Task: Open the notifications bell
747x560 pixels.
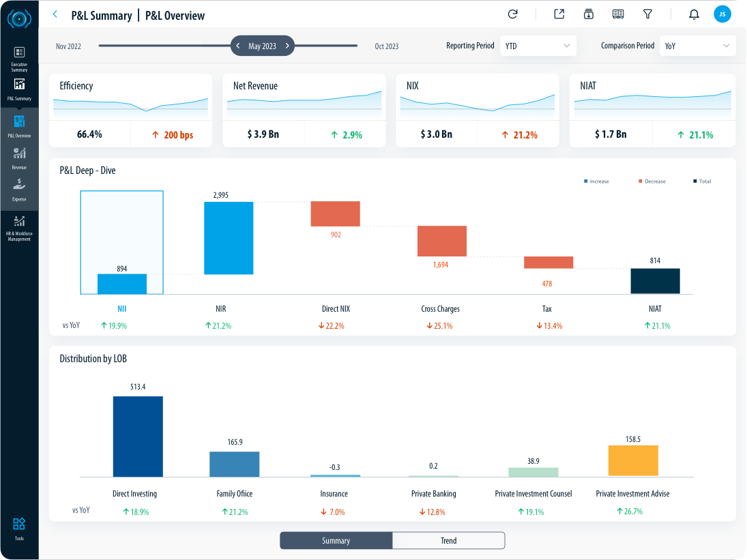Action: pyautogui.click(x=694, y=14)
